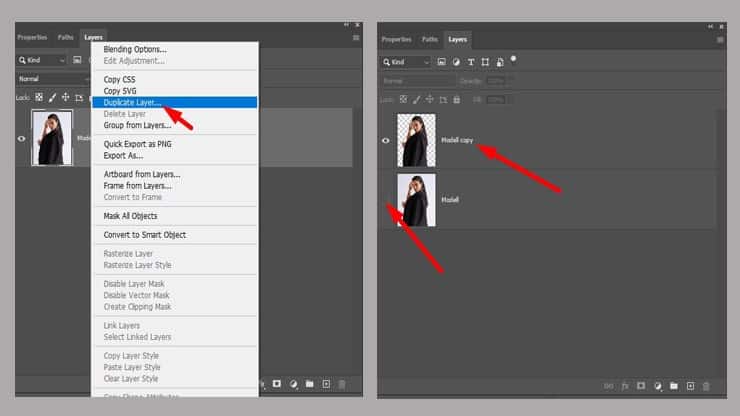Click create new layer icon in right panel

coord(690,385)
